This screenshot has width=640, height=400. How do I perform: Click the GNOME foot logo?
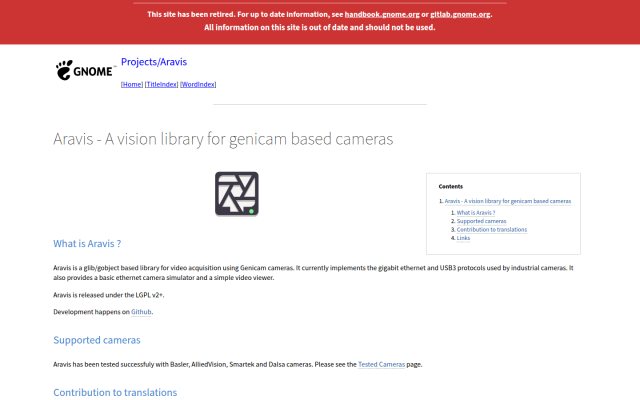[84, 70]
